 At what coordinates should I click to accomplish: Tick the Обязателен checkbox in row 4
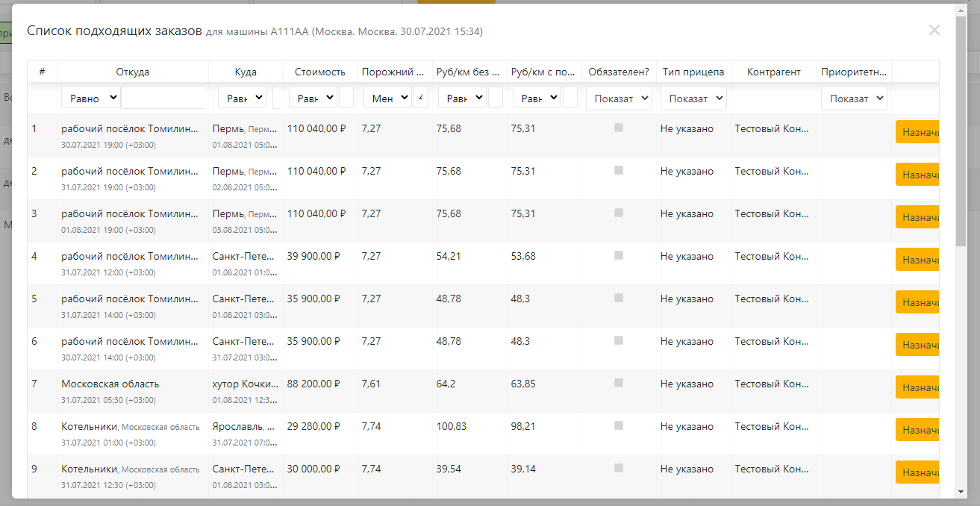619,255
